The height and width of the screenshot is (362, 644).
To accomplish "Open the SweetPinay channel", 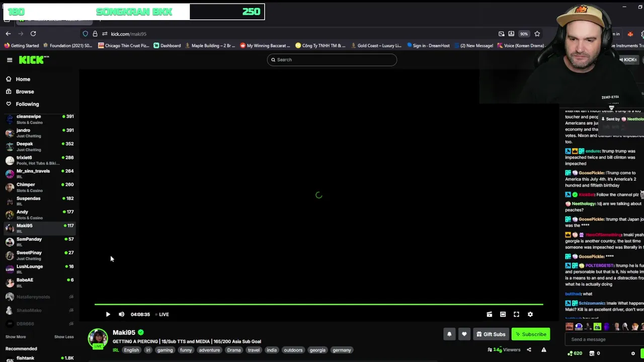I will click(39, 255).
